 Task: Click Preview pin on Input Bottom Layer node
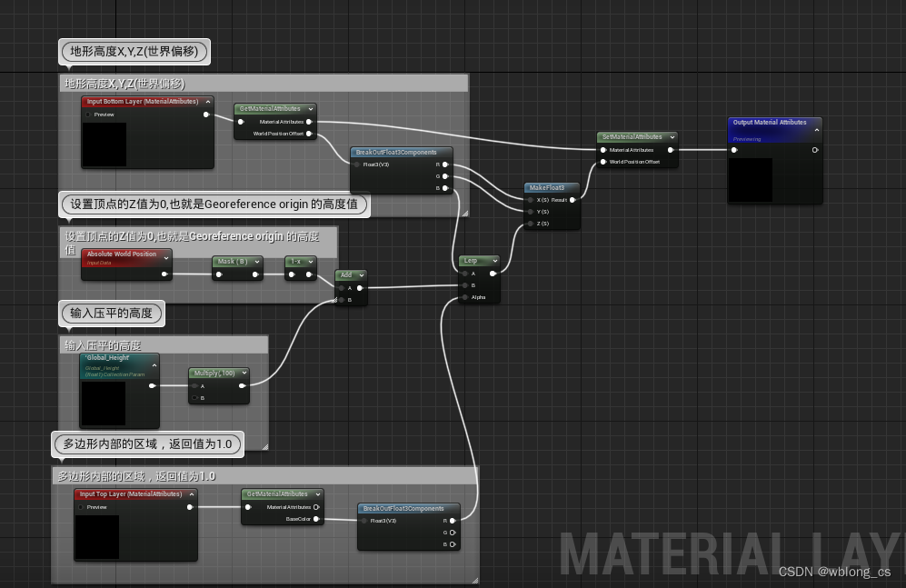pos(88,115)
